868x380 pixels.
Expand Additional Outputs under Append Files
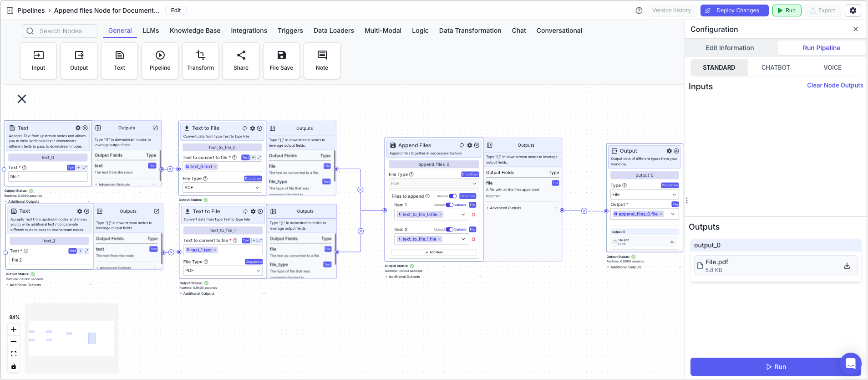point(404,277)
